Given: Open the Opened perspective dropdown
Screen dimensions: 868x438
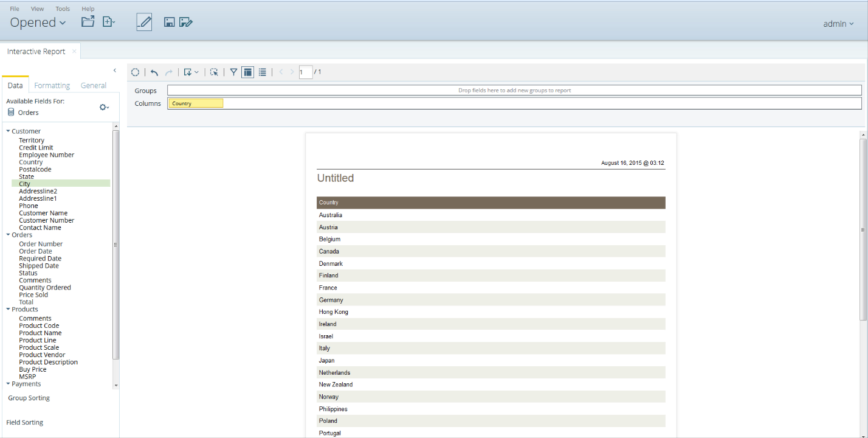Looking at the screenshot, I should pos(38,23).
